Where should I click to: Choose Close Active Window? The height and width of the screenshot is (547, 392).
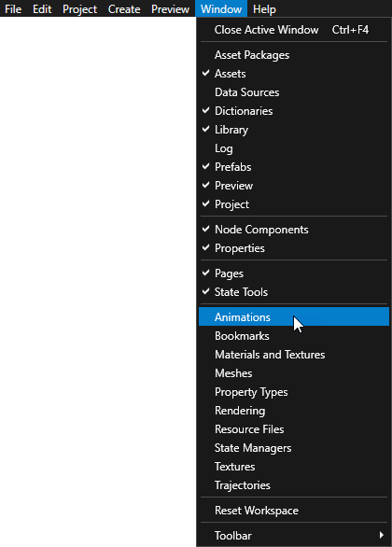point(294,30)
